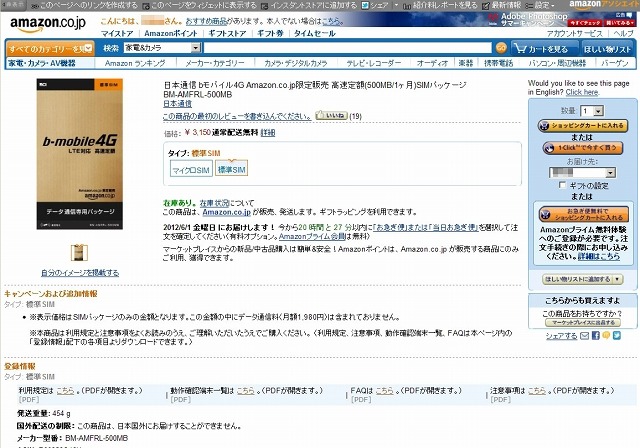Open カメラ・デジタルカメラ nav tab

pos(296,63)
